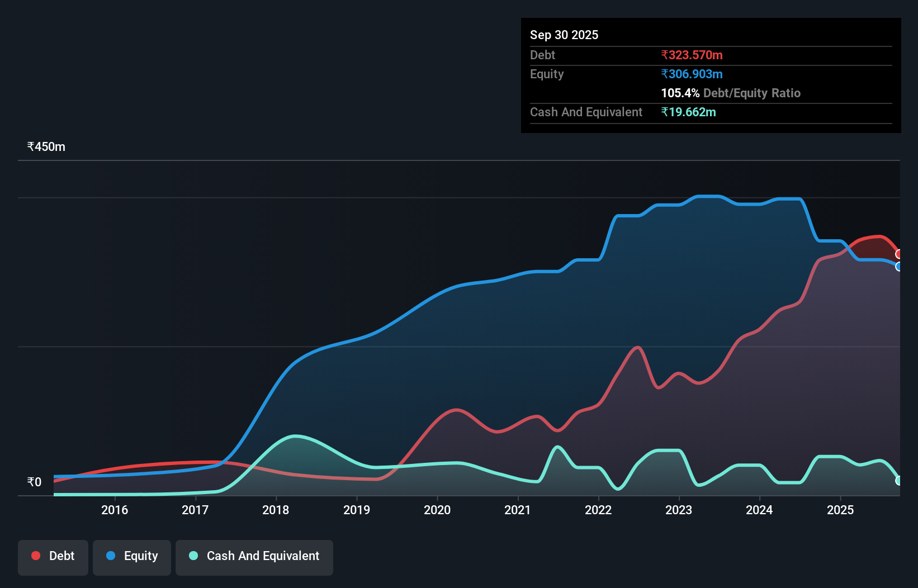This screenshot has height=588, width=918.
Task: Click the red ₹323.570m Debt value in tooltip
Action: (x=692, y=55)
